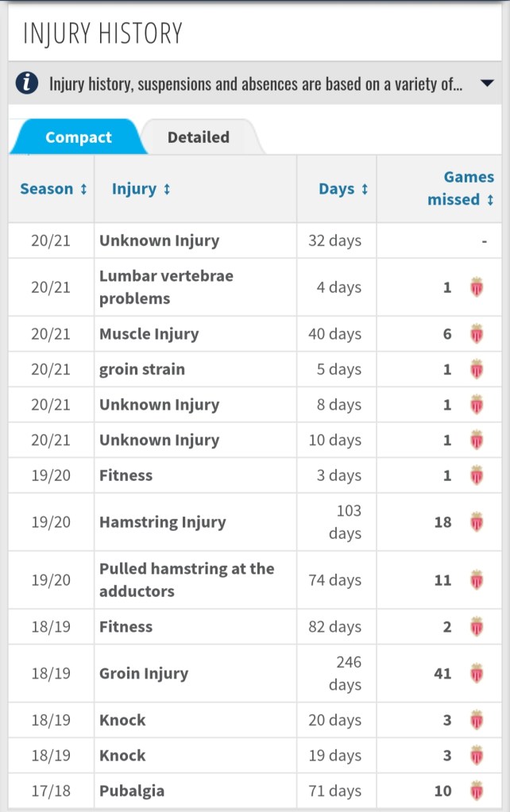
Task: Select the Compact tab
Action: [x=79, y=137]
